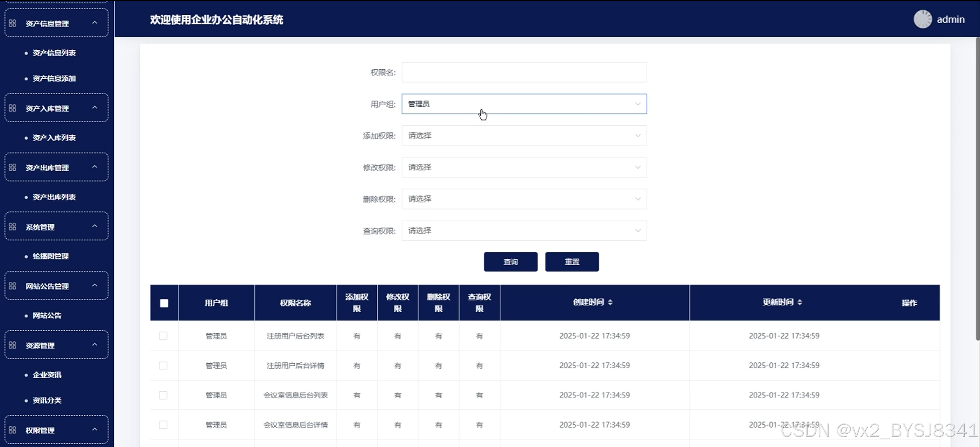The height and width of the screenshot is (447, 980).
Task: Open 资产信息列表 in the sidebar
Action: click(54, 53)
